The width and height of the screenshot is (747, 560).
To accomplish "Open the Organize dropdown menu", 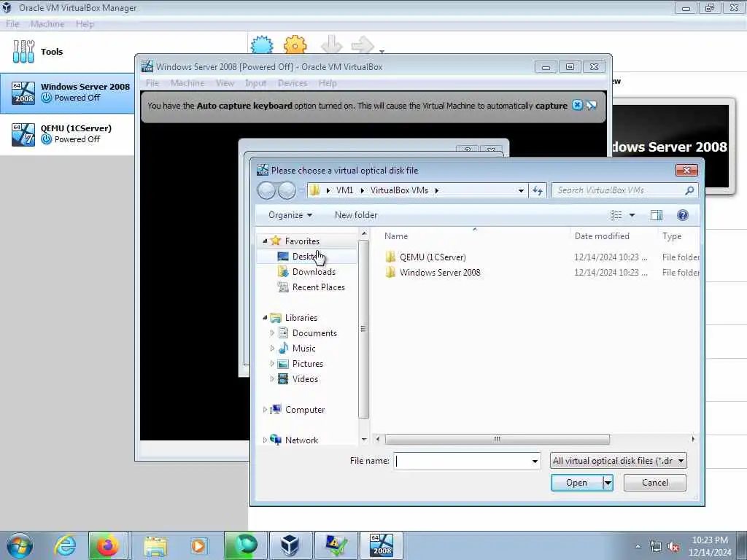I will click(x=290, y=215).
